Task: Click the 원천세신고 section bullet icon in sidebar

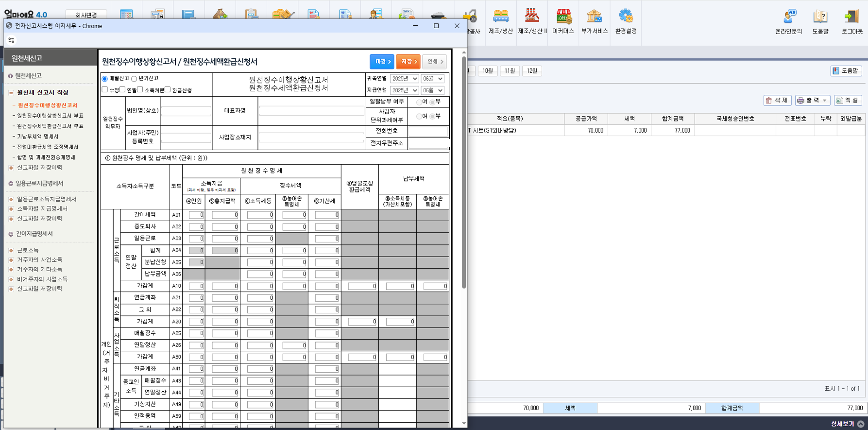Action: click(x=10, y=76)
